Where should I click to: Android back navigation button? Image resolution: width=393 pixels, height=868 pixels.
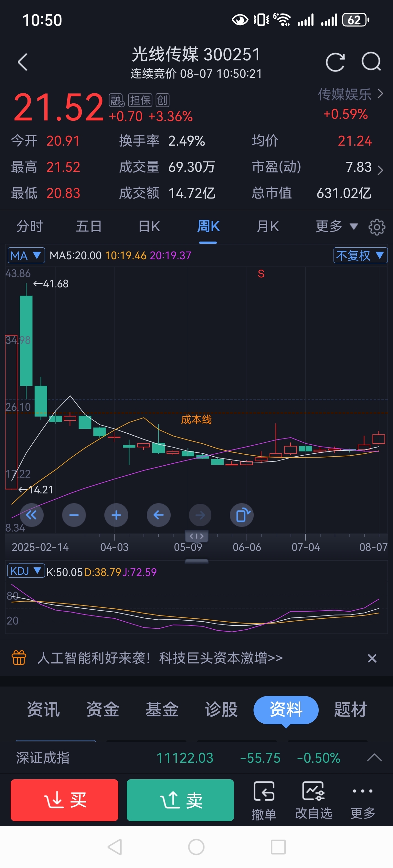coord(115,847)
